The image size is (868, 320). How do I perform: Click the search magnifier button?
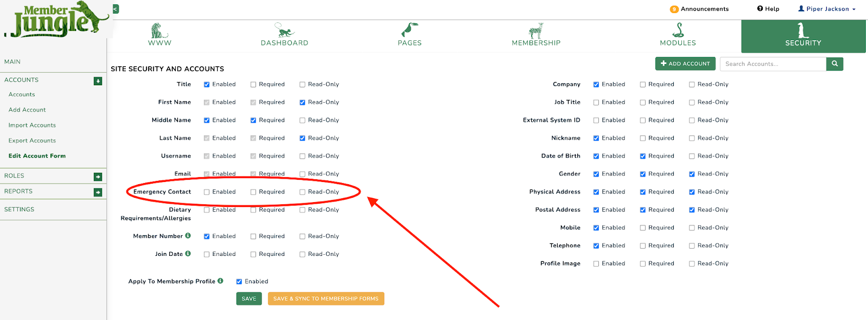(x=835, y=64)
